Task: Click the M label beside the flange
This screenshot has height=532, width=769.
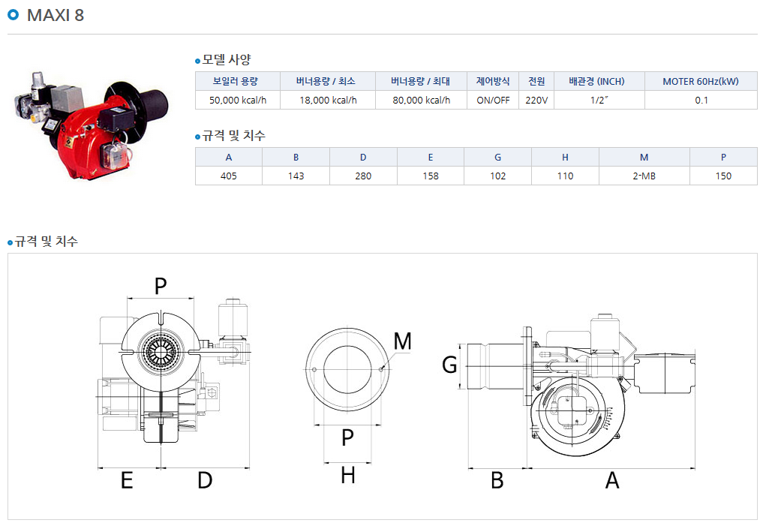Action: coord(403,341)
